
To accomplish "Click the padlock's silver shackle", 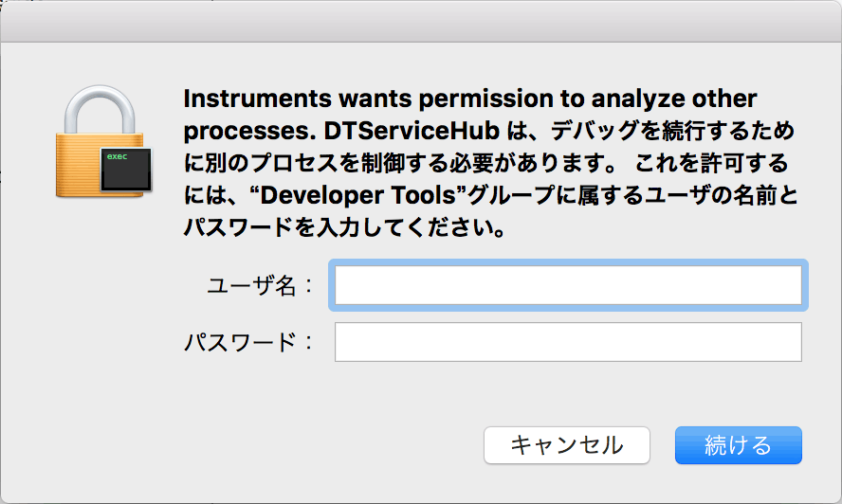I will point(97,104).
